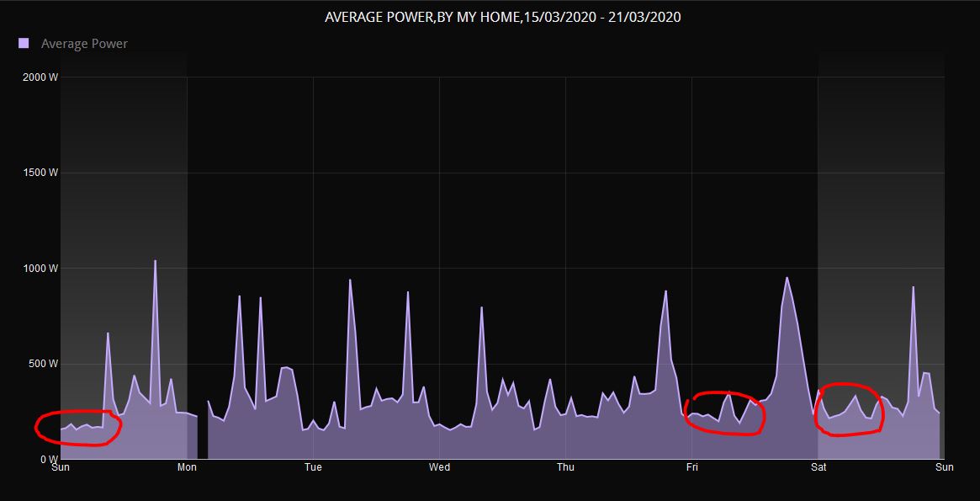Select the Mon label on the x-axis
980x501 pixels.
(187, 467)
